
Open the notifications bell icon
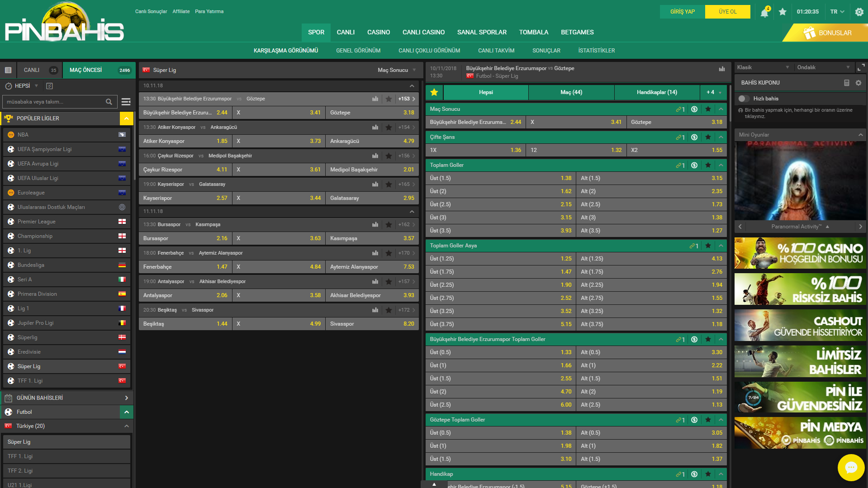point(764,12)
